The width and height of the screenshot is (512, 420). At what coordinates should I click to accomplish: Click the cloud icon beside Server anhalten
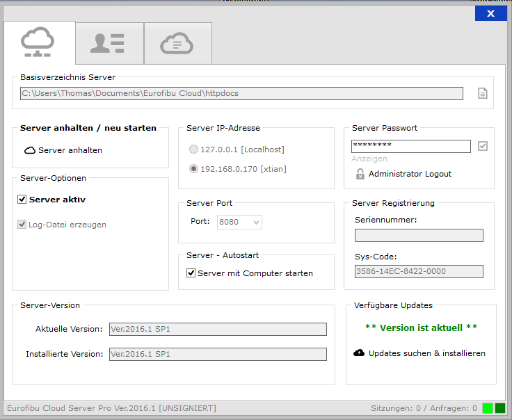pyautogui.click(x=30, y=150)
